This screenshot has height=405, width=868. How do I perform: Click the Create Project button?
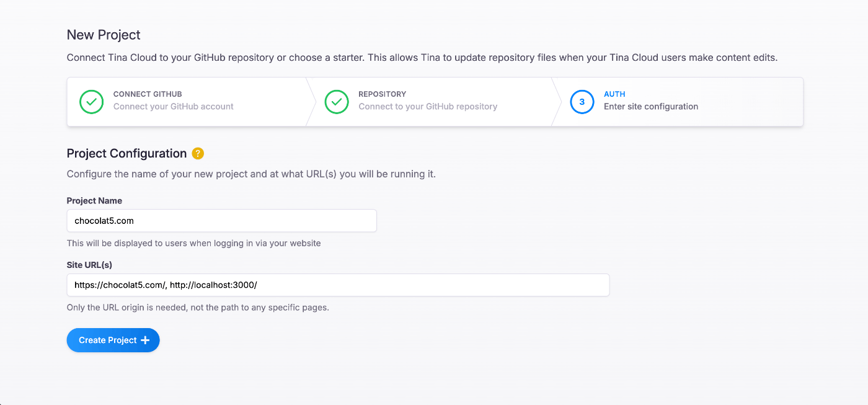113,340
